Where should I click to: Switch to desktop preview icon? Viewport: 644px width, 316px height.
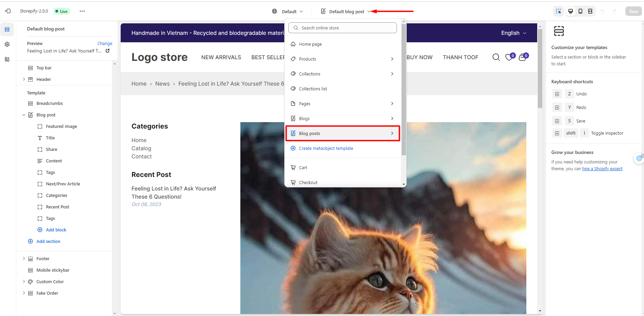(x=571, y=11)
